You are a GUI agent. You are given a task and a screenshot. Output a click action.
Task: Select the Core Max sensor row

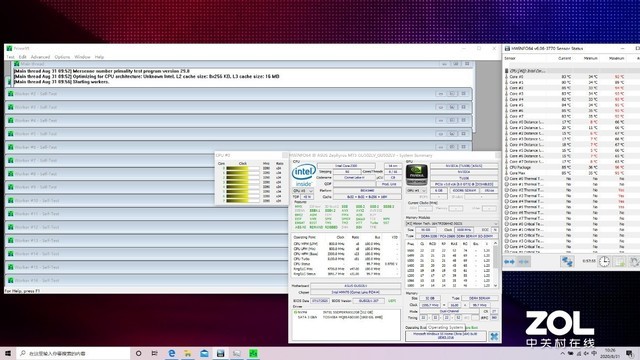click(571, 173)
